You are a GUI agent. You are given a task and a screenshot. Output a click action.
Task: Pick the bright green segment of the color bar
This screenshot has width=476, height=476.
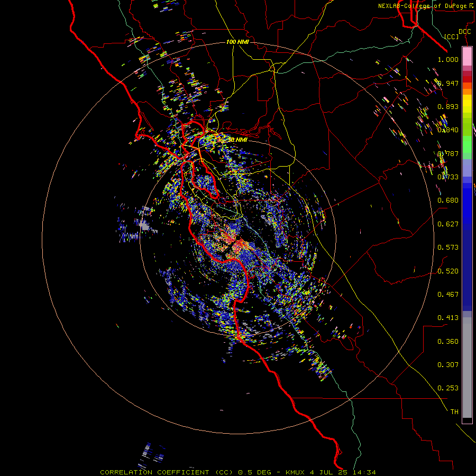click(467, 144)
